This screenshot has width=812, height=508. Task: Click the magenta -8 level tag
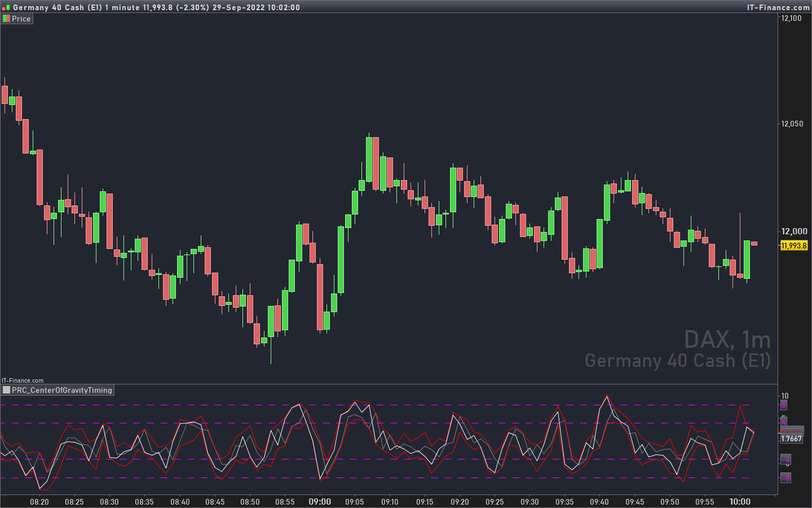785,478
